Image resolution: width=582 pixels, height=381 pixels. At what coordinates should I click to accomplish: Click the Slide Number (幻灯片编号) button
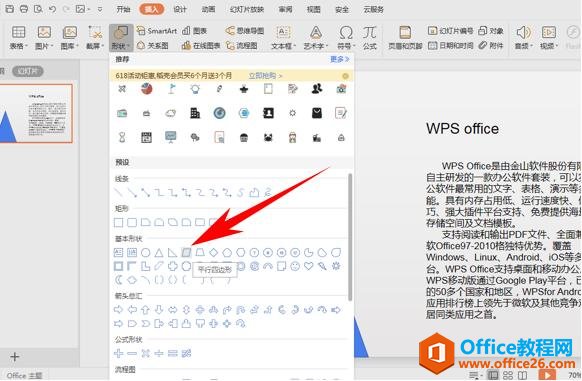[x=450, y=31]
